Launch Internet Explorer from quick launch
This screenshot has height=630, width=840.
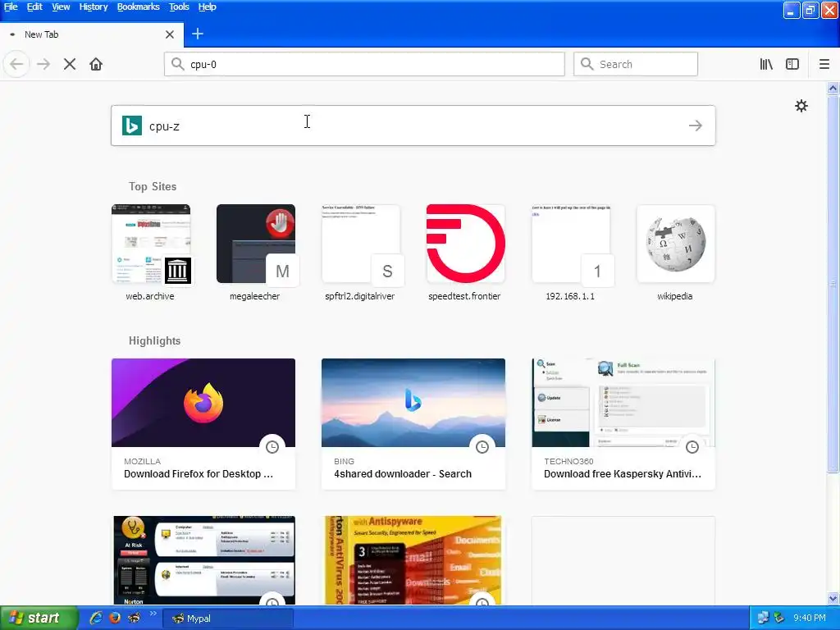pyautogui.click(x=96, y=619)
